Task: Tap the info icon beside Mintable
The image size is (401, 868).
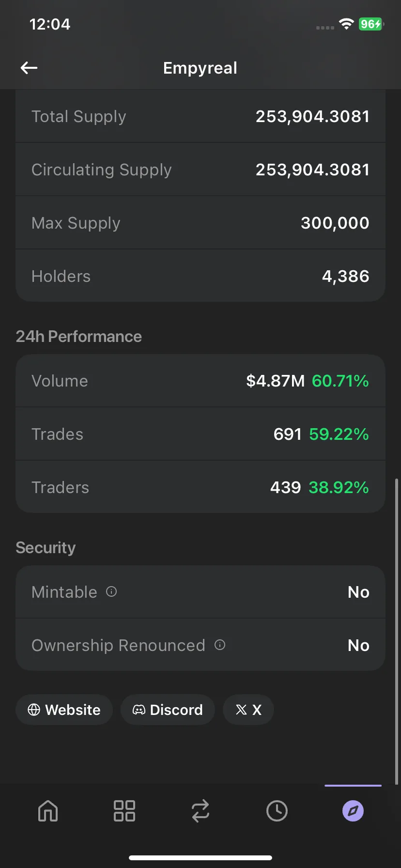Action: coord(111,591)
